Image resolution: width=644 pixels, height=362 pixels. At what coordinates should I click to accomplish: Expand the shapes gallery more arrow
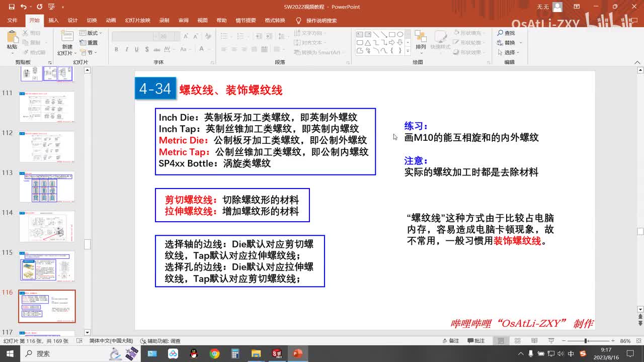pos(408,51)
